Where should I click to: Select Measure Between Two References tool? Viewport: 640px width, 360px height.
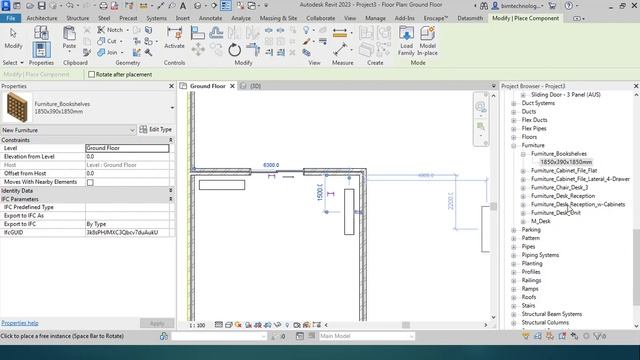(340, 50)
